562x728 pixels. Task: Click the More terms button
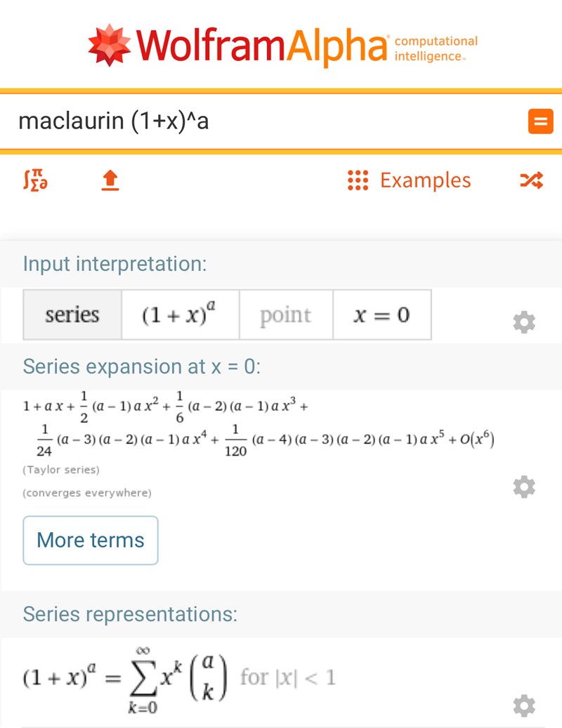[91, 540]
